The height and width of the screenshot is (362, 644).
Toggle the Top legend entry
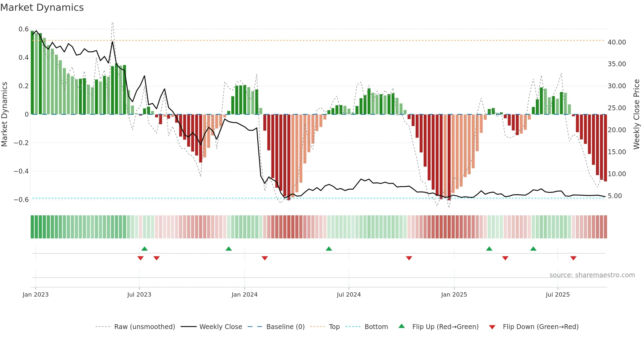point(325,327)
